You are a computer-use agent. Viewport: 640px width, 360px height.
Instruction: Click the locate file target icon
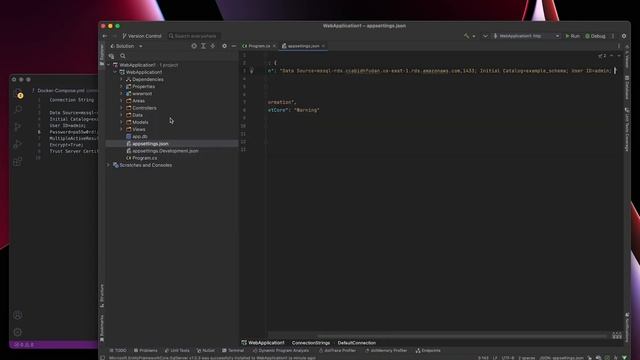194,46
